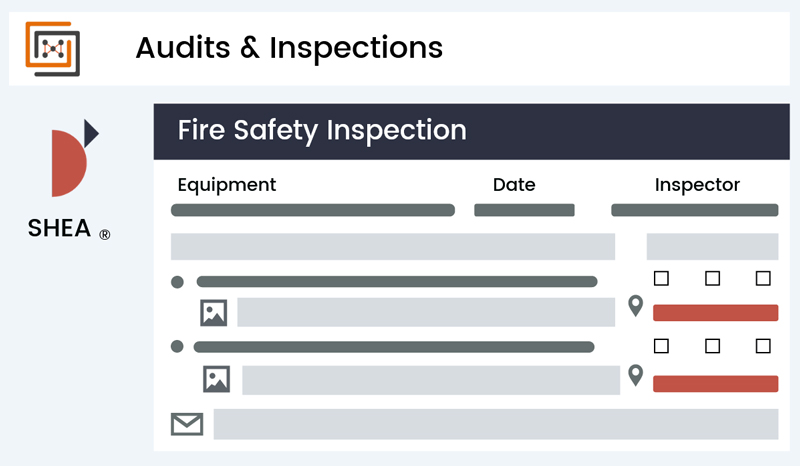Viewport: 800px width, 466px height.
Task: Click the field under Date label
Action: 524,210
